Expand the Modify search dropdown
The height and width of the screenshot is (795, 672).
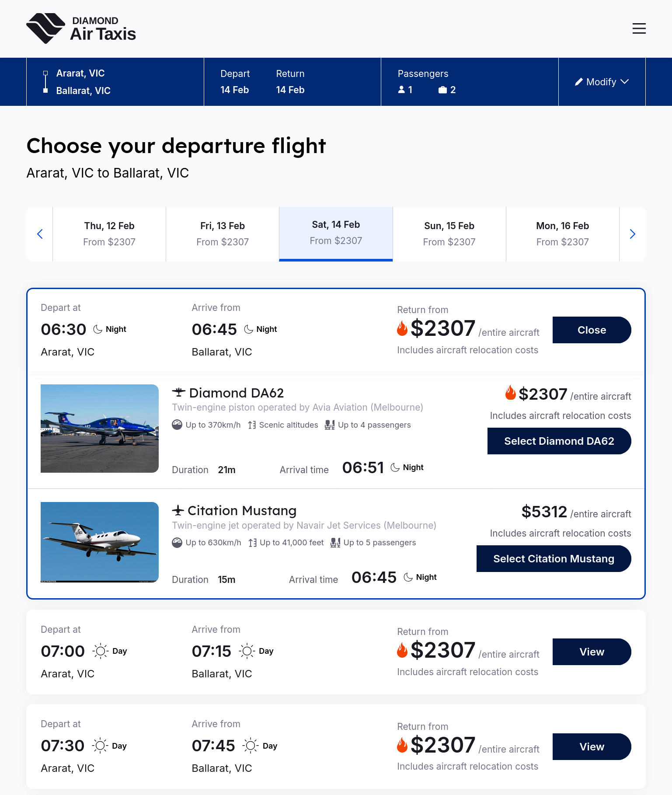pyautogui.click(x=602, y=82)
